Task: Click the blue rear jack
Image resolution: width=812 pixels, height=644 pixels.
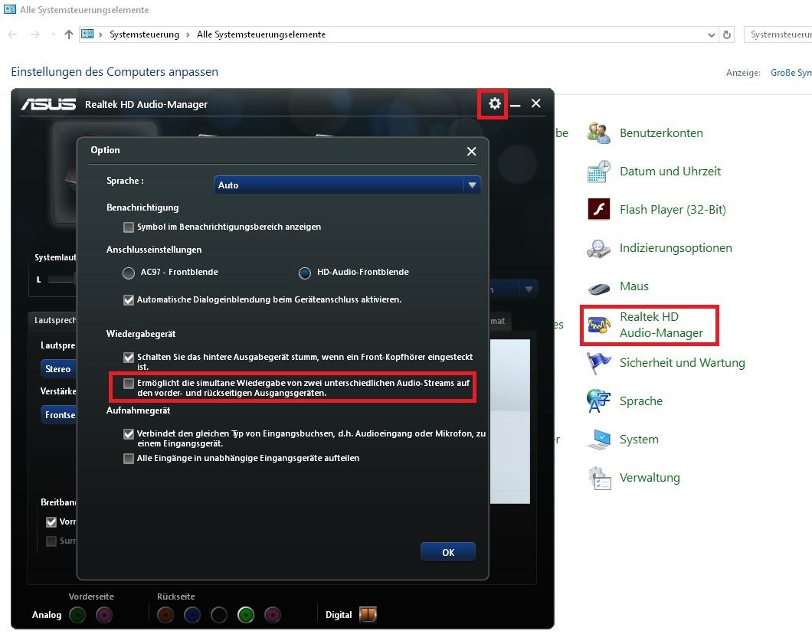Action: [192, 615]
